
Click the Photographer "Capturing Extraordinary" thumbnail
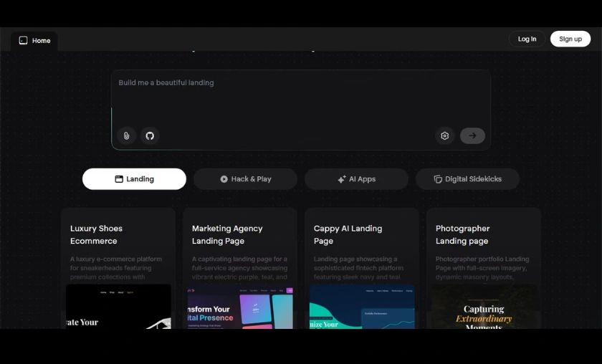pos(484,307)
